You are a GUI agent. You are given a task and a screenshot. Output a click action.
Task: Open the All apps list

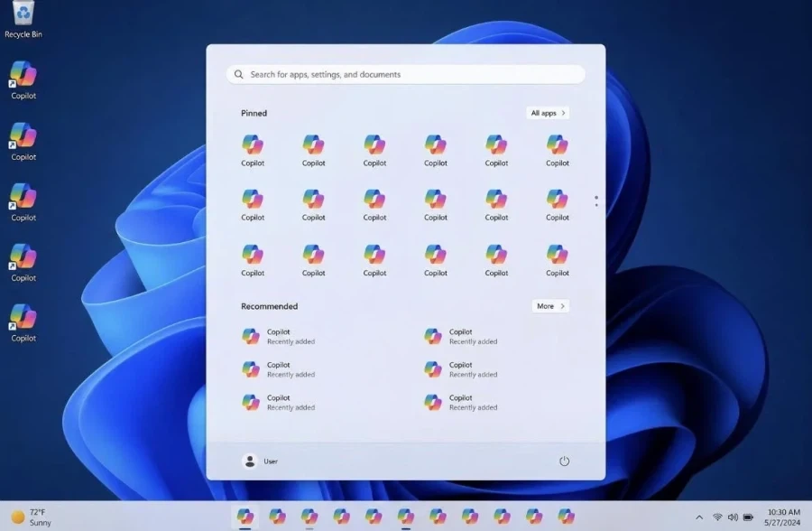pyautogui.click(x=548, y=113)
